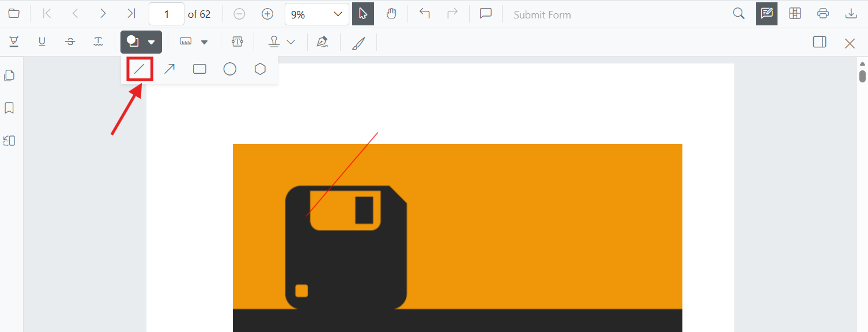Click the page number input field
This screenshot has height=332, width=868.
(167, 14)
